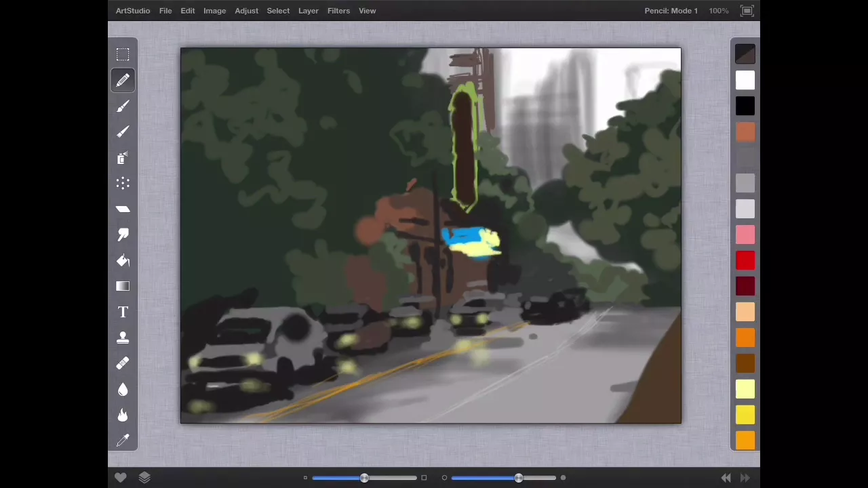This screenshot has width=868, height=488.
Task: Open the Layer menu
Action: click(x=309, y=11)
